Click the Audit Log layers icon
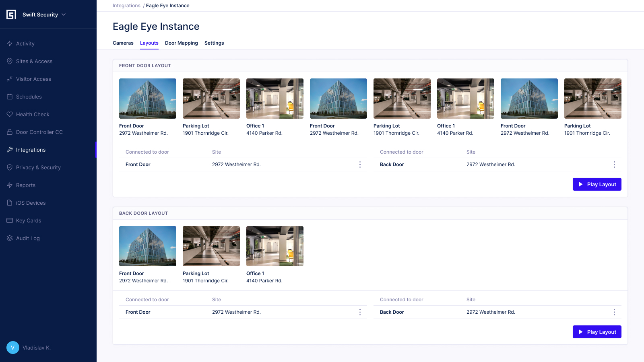The height and width of the screenshot is (362, 644). (x=10, y=238)
